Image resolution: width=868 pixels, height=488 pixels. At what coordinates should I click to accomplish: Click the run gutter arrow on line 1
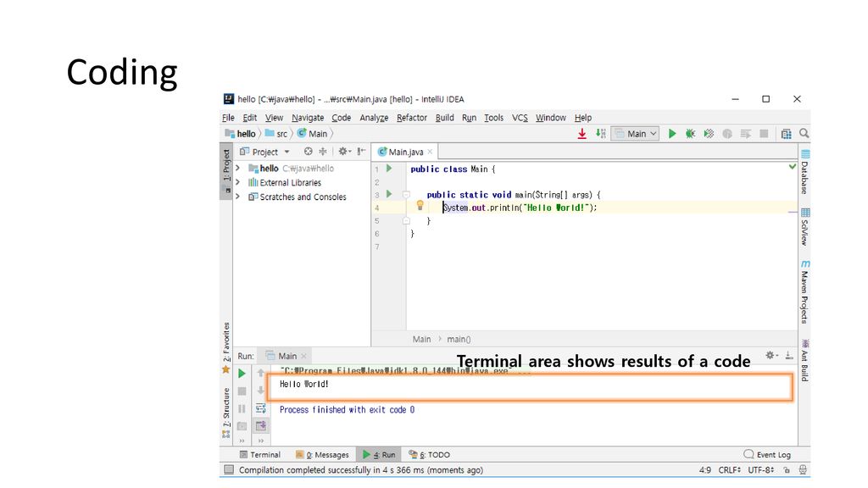click(389, 169)
